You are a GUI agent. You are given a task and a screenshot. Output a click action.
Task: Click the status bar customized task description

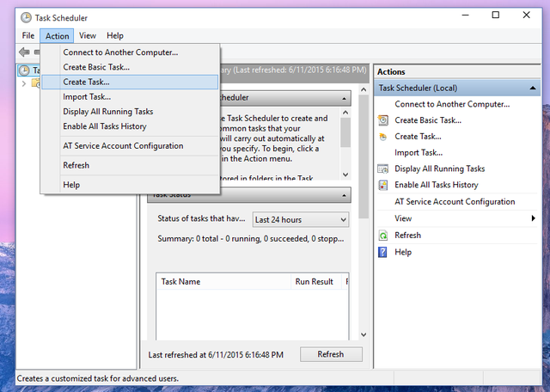[x=98, y=378]
